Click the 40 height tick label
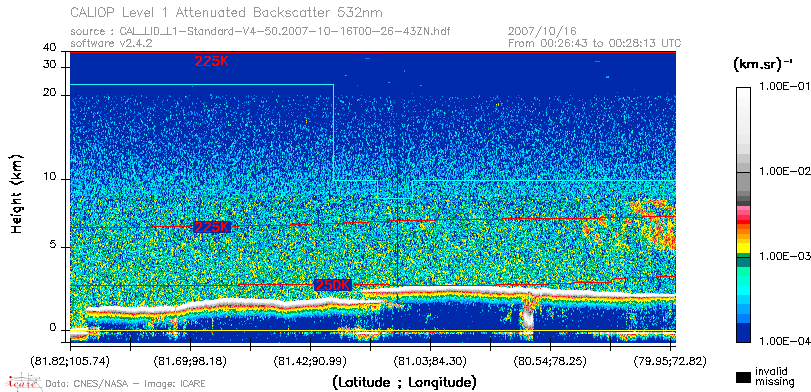The width and height of the screenshot is (811, 392). pyautogui.click(x=50, y=48)
